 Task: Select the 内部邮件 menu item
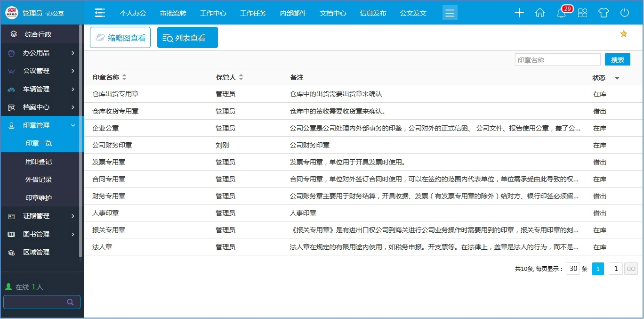pos(293,13)
